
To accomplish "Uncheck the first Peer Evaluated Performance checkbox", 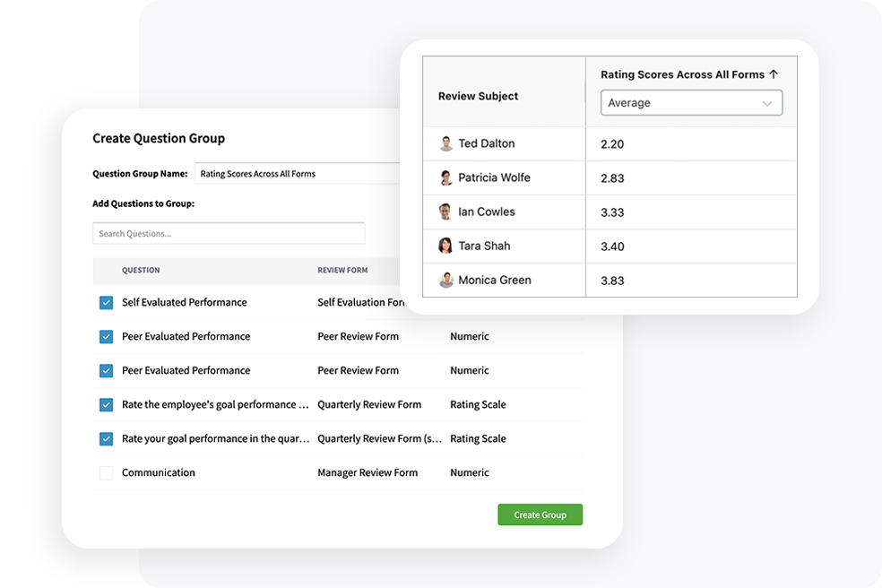I will point(106,337).
